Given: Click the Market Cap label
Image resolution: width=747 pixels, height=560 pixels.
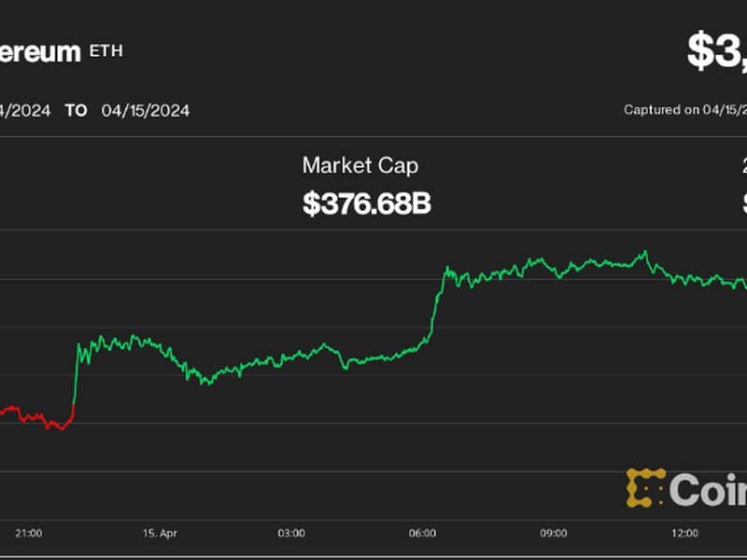Looking at the screenshot, I should coord(360,166).
